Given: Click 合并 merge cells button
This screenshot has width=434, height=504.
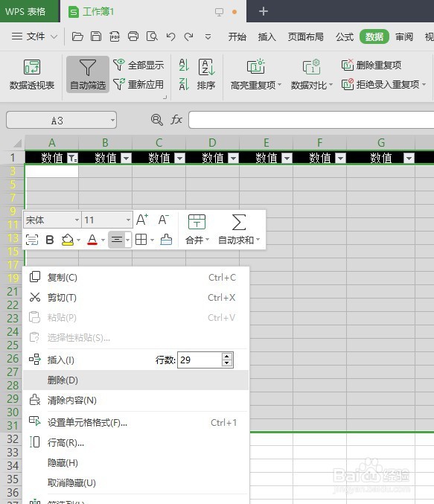Looking at the screenshot, I should pos(197,229).
